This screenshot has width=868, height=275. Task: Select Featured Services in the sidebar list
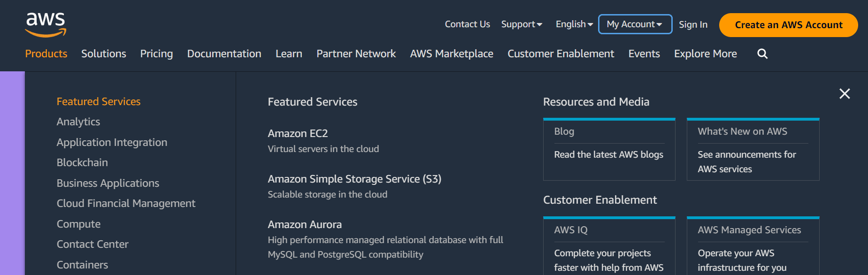[x=99, y=102]
